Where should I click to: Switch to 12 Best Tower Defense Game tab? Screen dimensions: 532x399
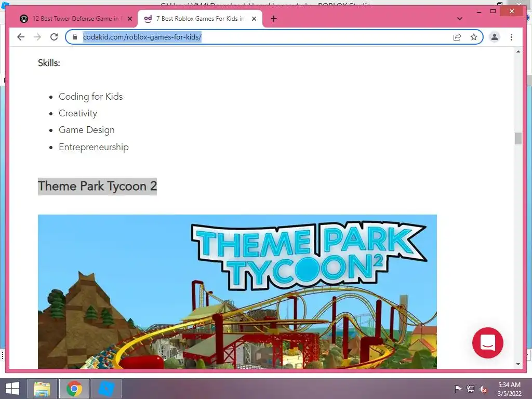[x=75, y=19]
